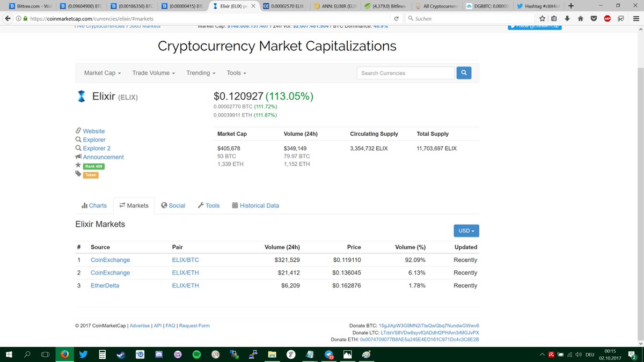Open the Social tab

point(173,205)
